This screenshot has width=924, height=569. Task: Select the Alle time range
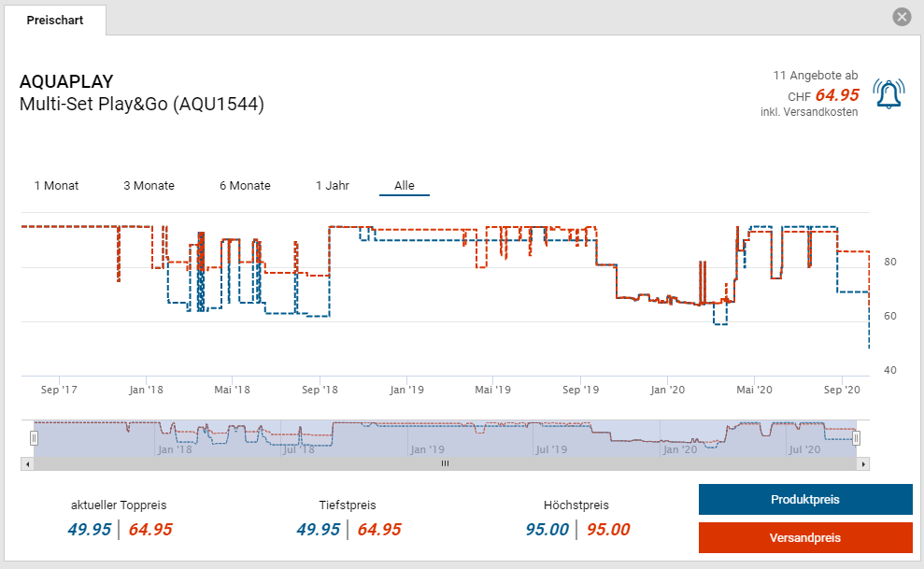(x=404, y=185)
